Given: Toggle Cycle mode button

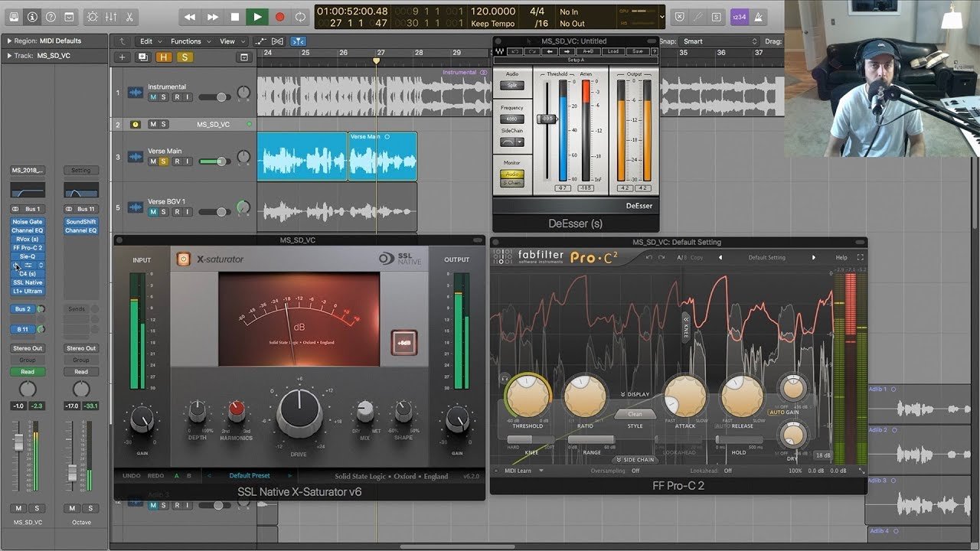Looking at the screenshot, I should 301,16.
